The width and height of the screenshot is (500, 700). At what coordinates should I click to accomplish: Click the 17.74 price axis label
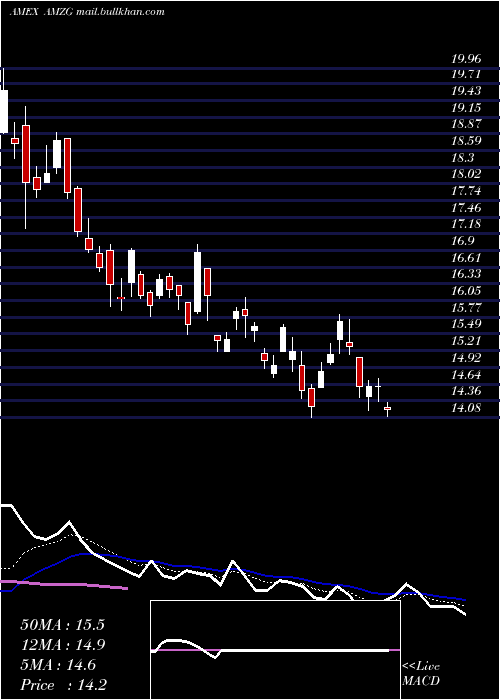click(467, 191)
